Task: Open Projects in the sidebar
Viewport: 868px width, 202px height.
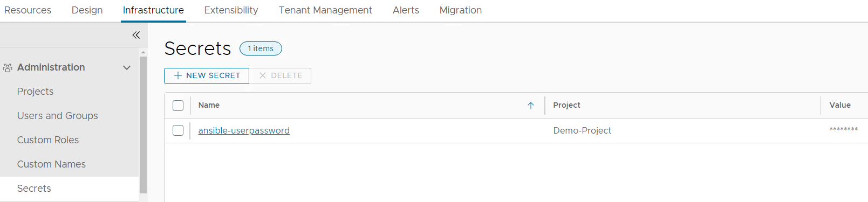Action: [x=35, y=92]
